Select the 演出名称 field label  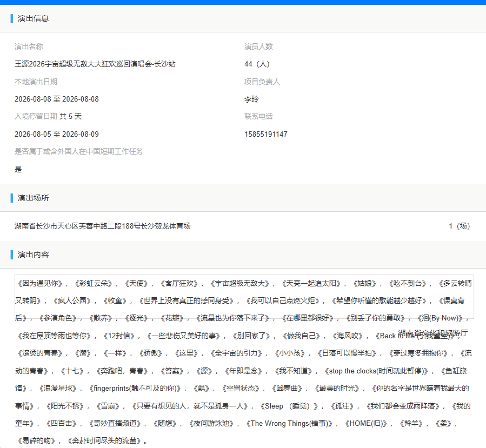(x=29, y=46)
